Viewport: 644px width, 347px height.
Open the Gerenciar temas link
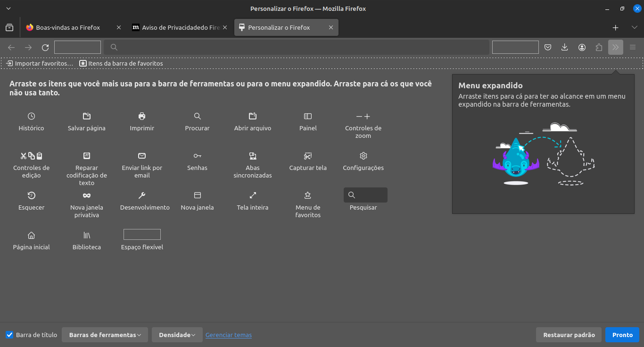pos(229,335)
